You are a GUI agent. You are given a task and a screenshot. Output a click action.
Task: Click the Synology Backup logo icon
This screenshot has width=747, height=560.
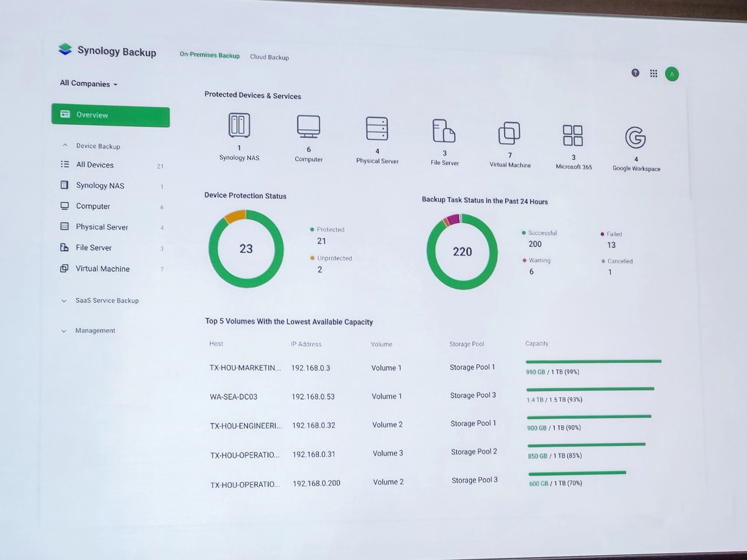(x=65, y=49)
